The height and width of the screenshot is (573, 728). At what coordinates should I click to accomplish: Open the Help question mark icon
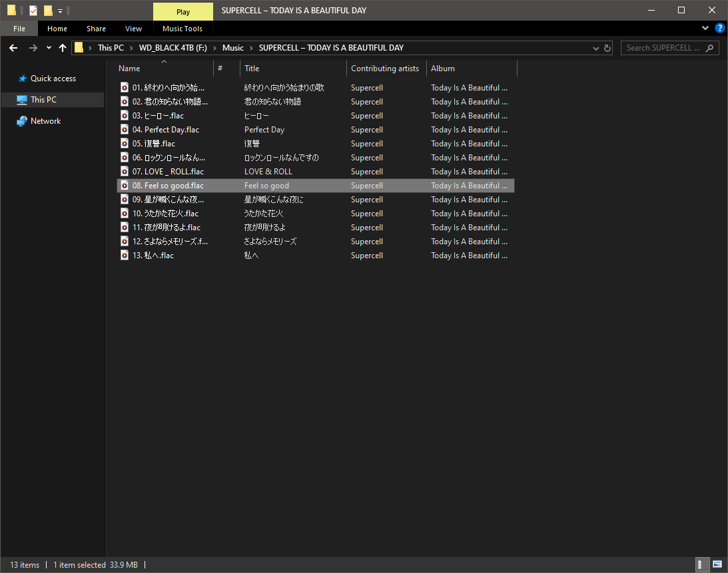(719, 29)
